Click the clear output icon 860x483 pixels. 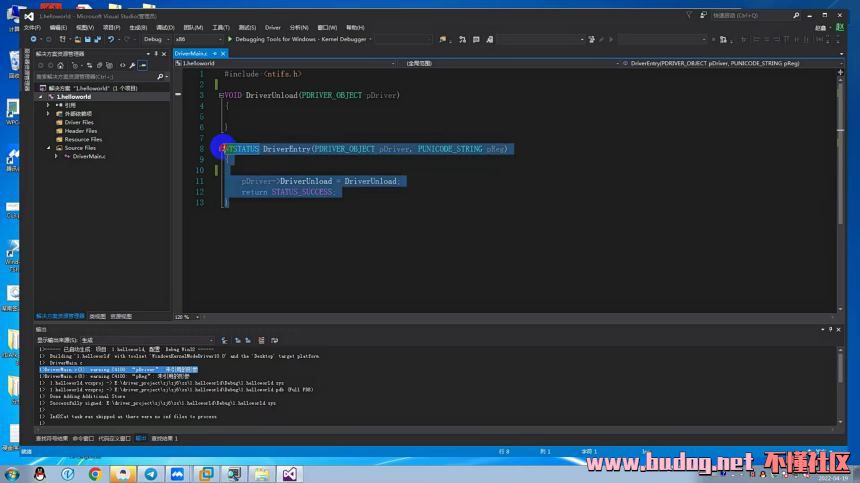click(x=261, y=340)
